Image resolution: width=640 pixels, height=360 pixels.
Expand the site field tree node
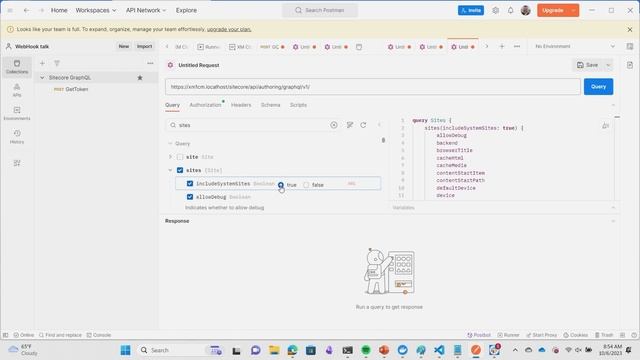170,157
